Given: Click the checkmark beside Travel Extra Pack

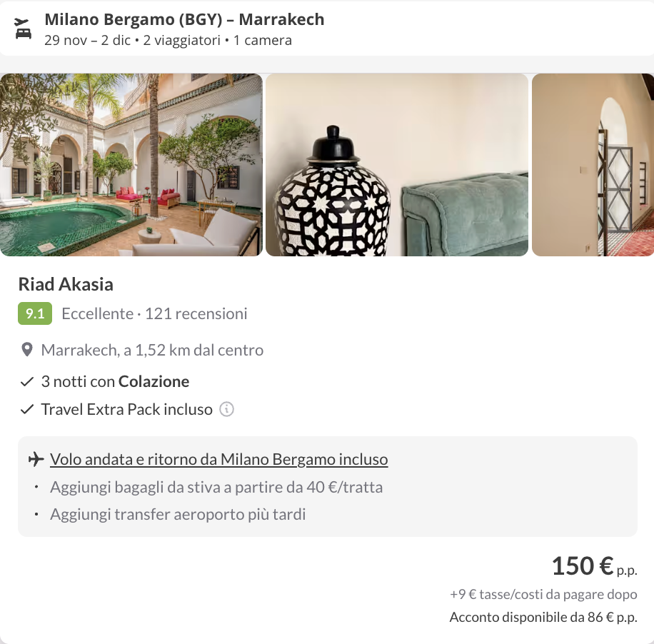Looking at the screenshot, I should 27,410.
